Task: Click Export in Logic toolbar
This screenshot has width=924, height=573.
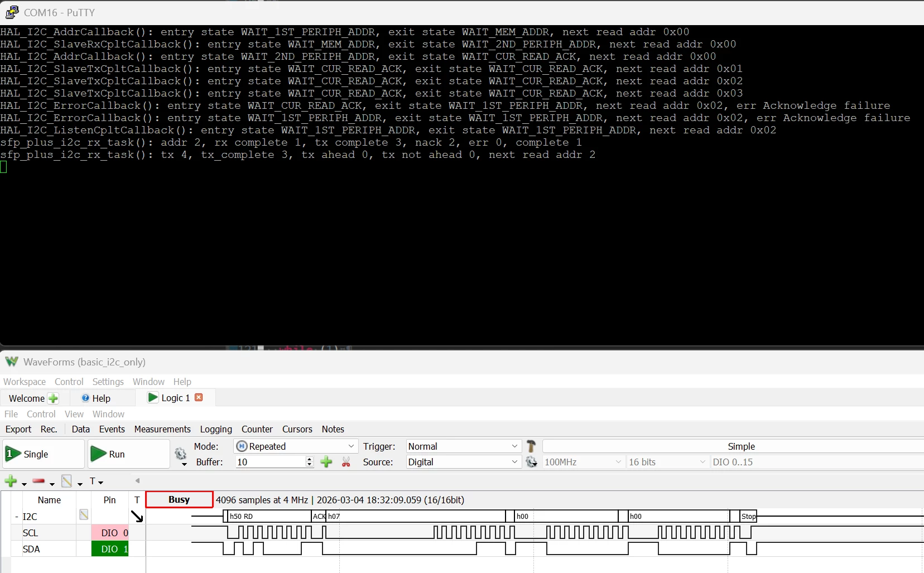Action: pyautogui.click(x=18, y=429)
